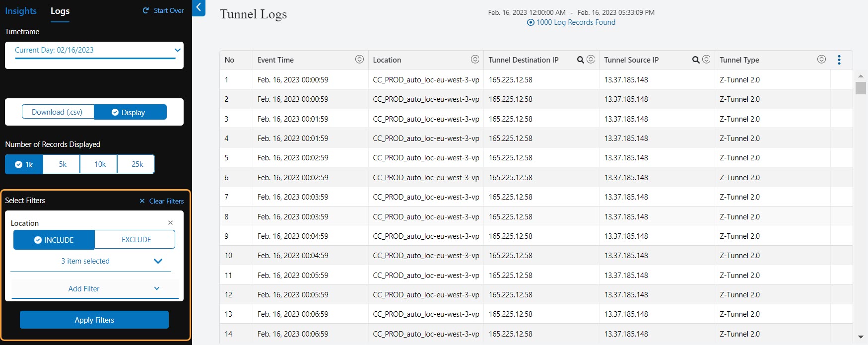Switch to the Insights tab
Viewport: 868px width, 345px height.
[21, 11]
